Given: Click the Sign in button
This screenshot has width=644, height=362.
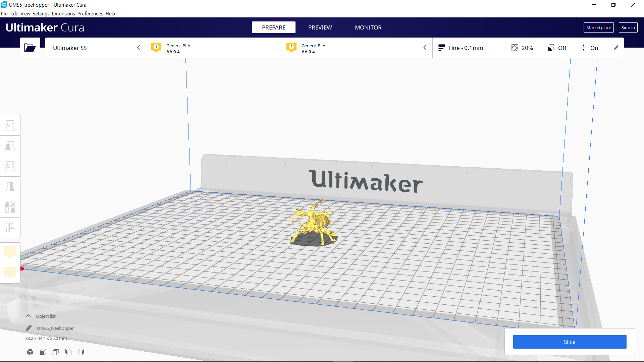Looking at the screenshot, I should point(628,27).
